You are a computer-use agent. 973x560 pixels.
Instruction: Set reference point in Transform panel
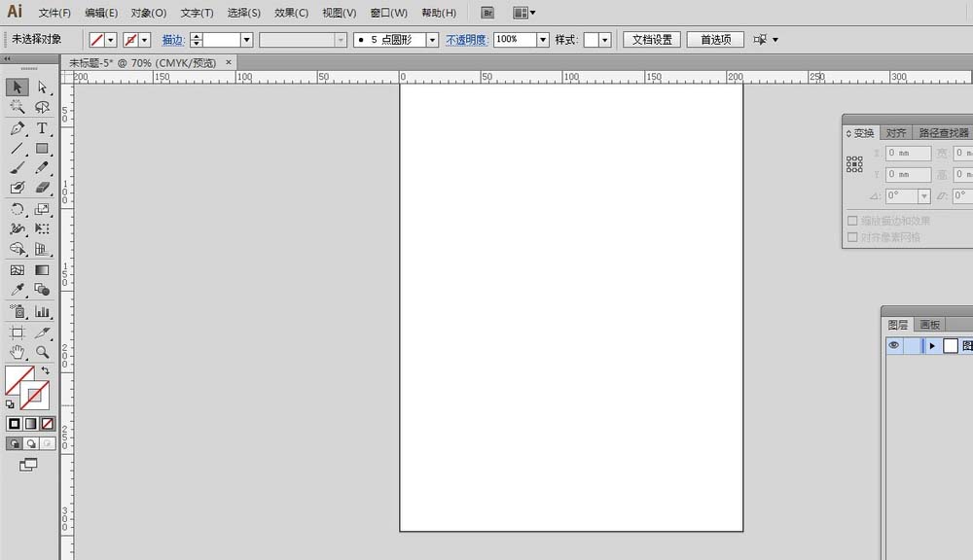click(x=854, y=164)
